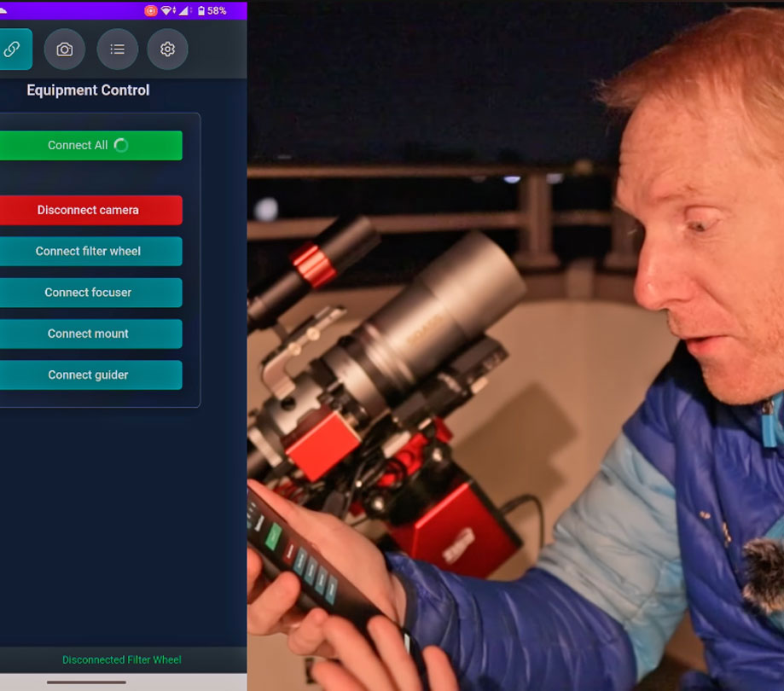This screenshot has width=784, height=691.
Task: Tap the battery icon in status bar
Action: (x=200, y=11)
